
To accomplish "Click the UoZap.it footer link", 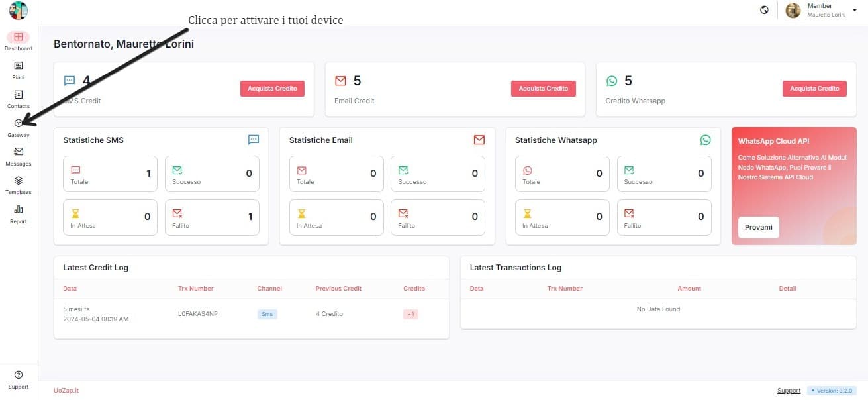I will click(x=66, y=391).
